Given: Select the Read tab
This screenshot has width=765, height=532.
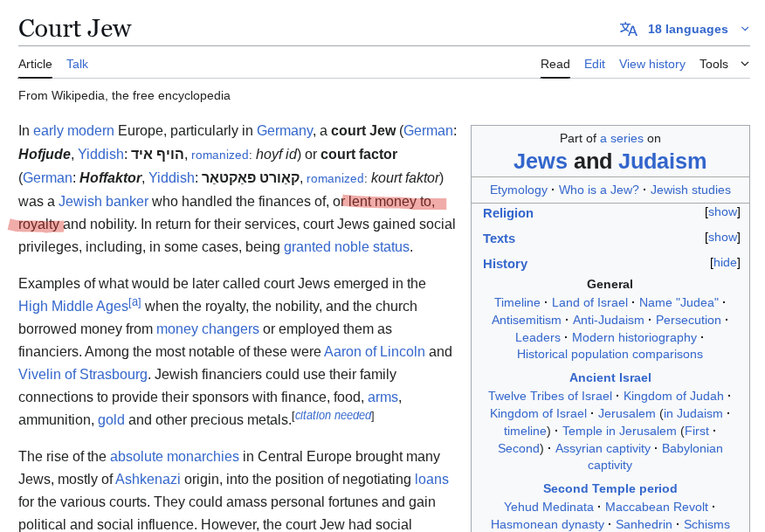Looking at the screenshot, I should [x=555, y=64].
